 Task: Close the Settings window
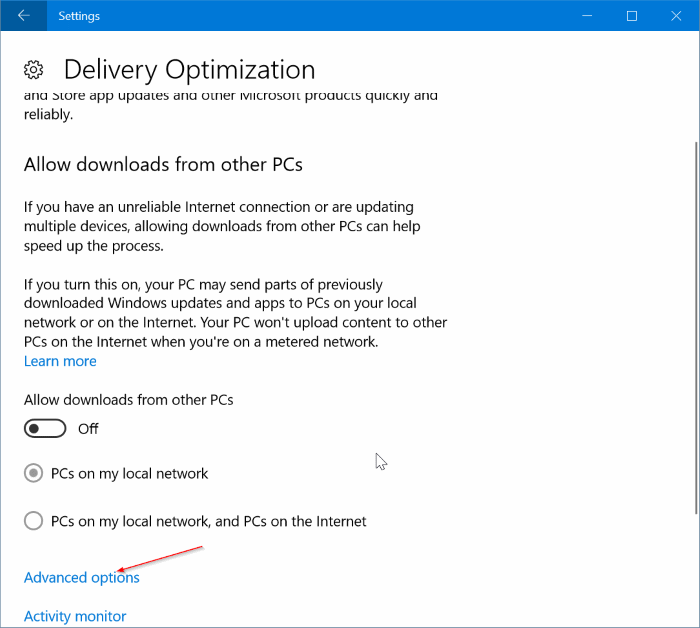(676, 16)
